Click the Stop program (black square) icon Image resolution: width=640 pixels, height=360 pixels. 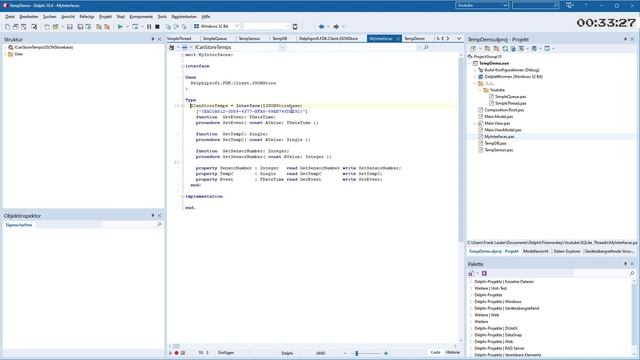(157, 27)
